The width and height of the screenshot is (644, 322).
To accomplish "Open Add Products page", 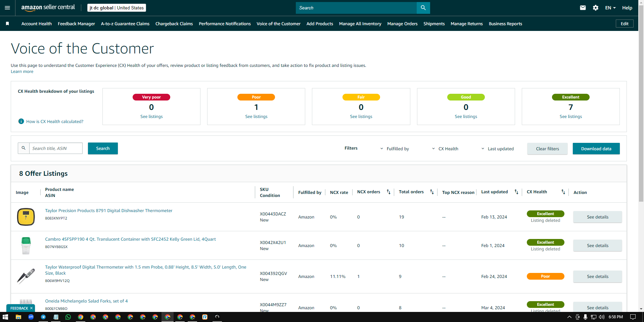I will pos(320,24).
